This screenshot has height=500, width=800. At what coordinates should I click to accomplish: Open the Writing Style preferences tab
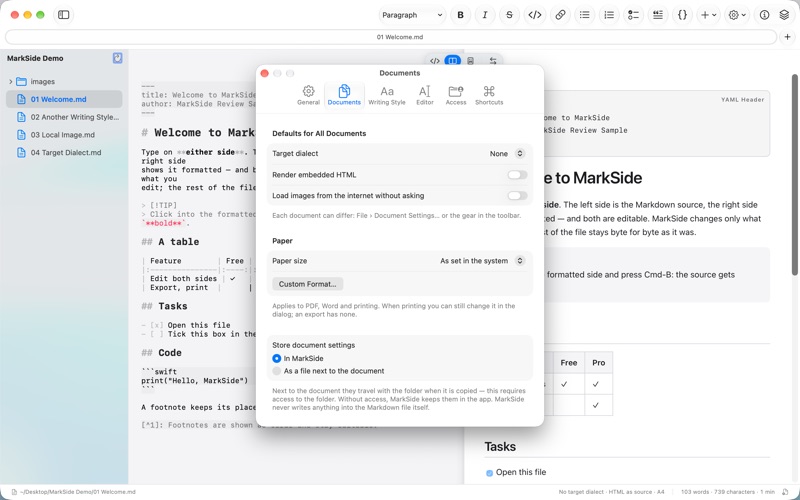point(387,95)
